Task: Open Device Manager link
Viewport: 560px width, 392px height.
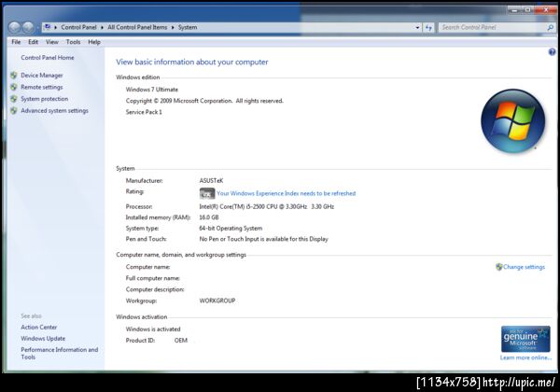Action: tap(42, 76)
